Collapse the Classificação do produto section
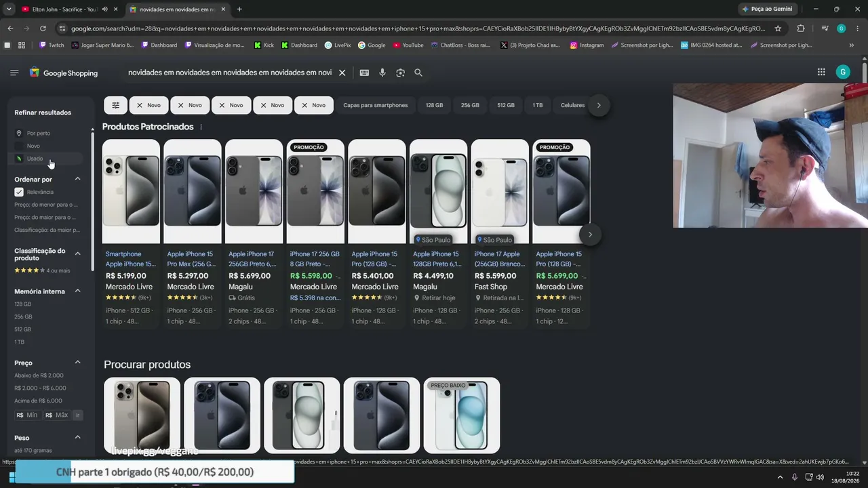868x488 pixels. click(77, 253)
